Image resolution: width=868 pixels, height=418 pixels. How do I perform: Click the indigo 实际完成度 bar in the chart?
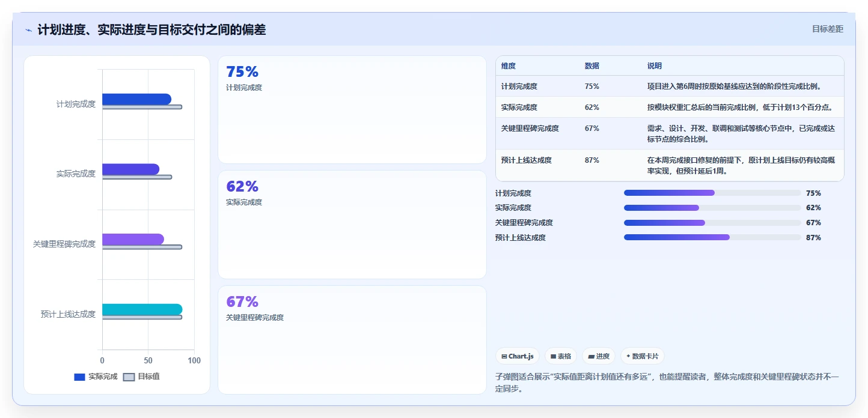click(130, 169)
